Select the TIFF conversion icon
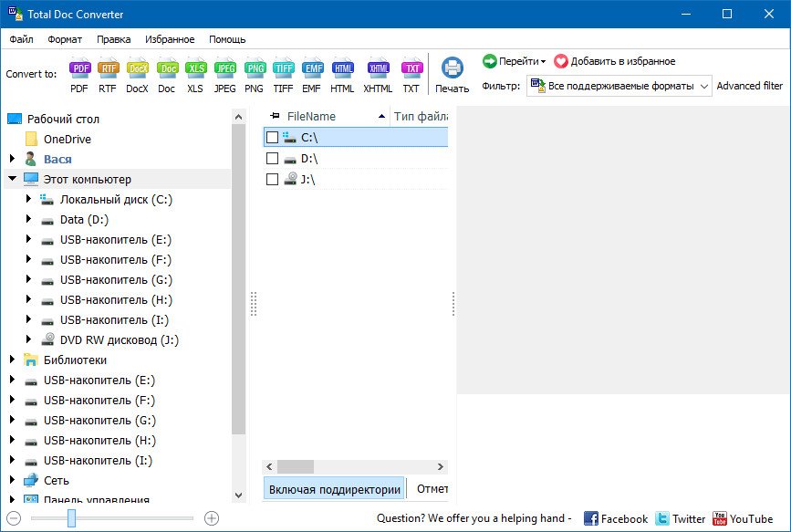791x532 pixels. (x=283, y=68)
